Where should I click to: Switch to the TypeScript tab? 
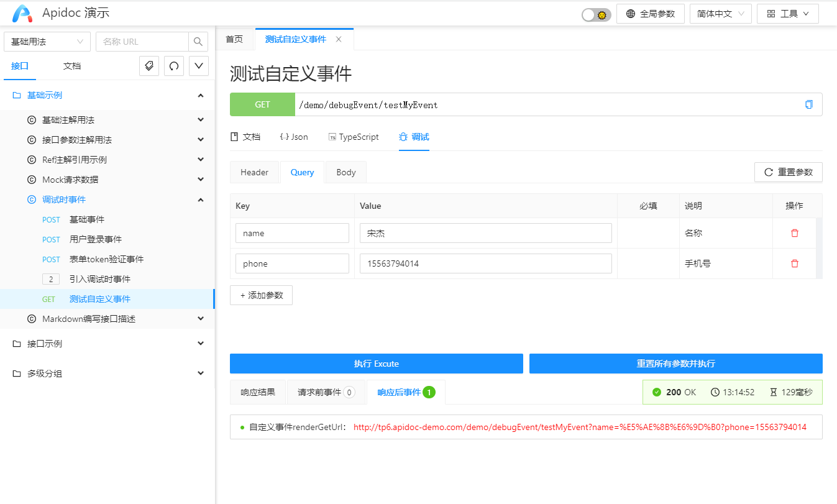[x=354, y=137]
